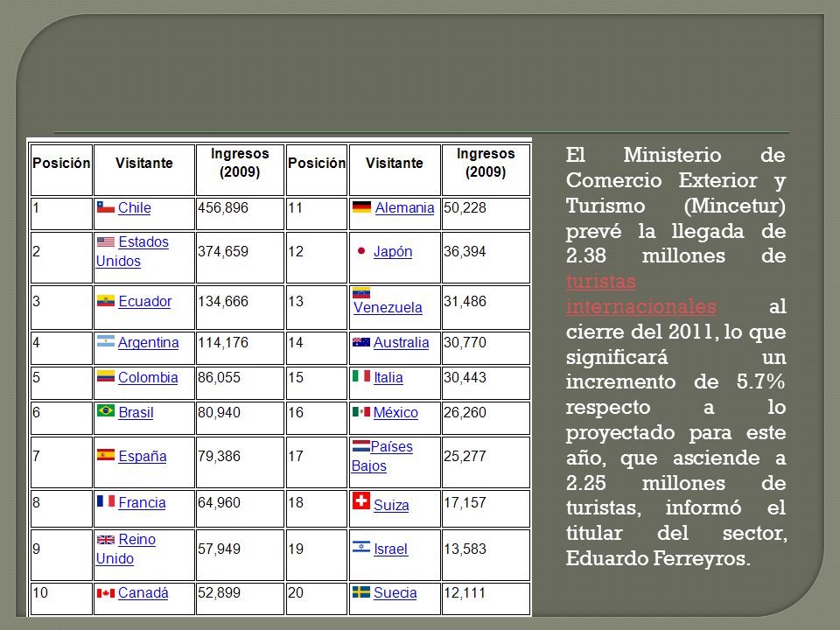Select the 30,770 cell
This screenshot has width=840, height=630.
click(x=486, y=348)
